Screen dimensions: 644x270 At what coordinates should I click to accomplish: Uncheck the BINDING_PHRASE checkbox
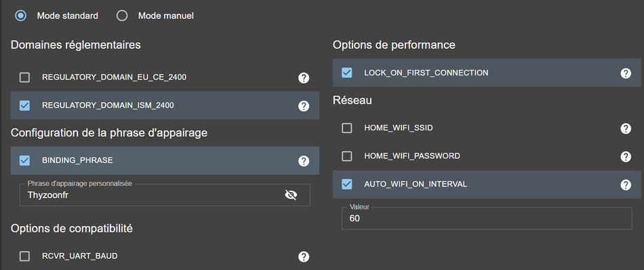24,160
